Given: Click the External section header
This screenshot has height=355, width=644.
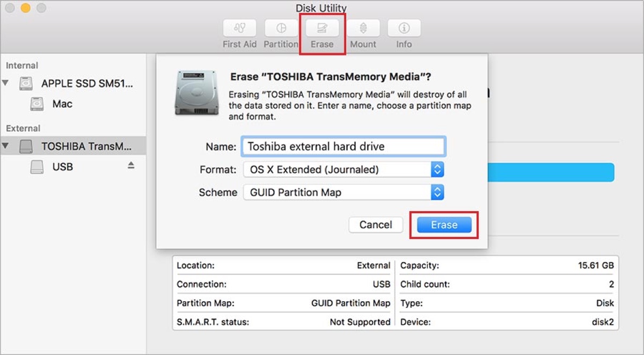Looking at the screenshot, I should [x=23, y=128].
